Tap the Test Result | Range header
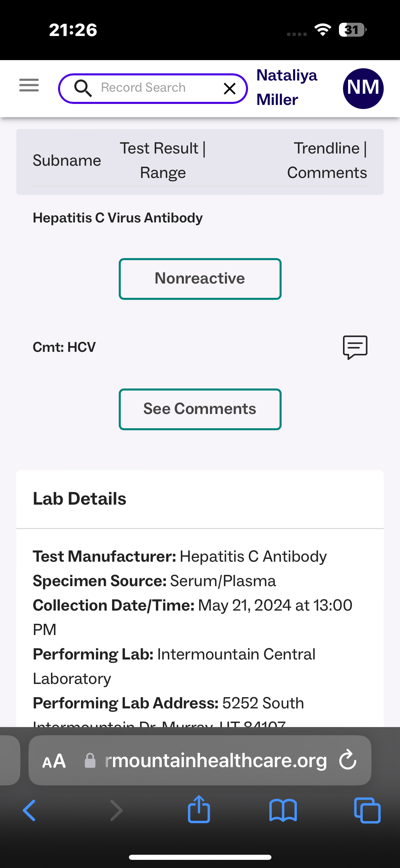The image size is (400, 868). (163, 160)
